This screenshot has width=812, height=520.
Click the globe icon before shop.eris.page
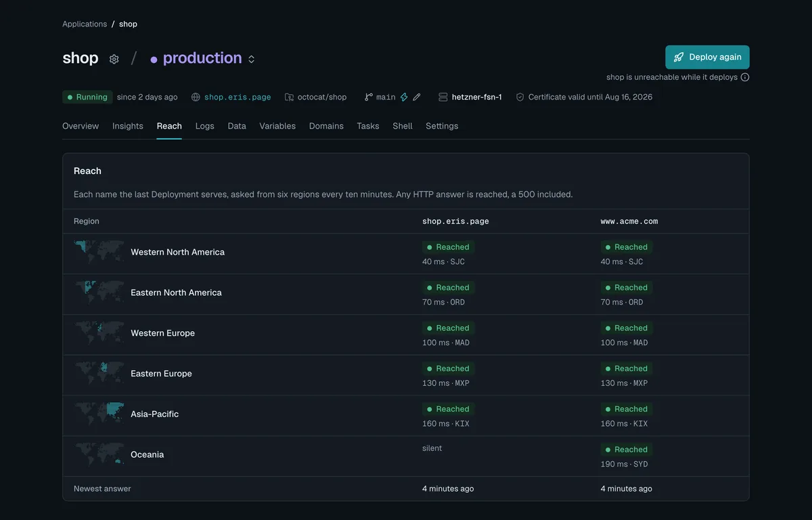point(196,97)
